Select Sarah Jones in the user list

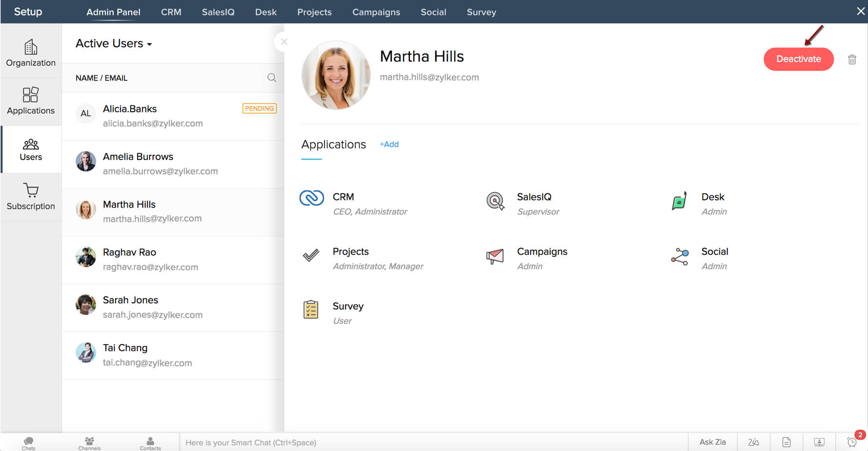point(173,307)
